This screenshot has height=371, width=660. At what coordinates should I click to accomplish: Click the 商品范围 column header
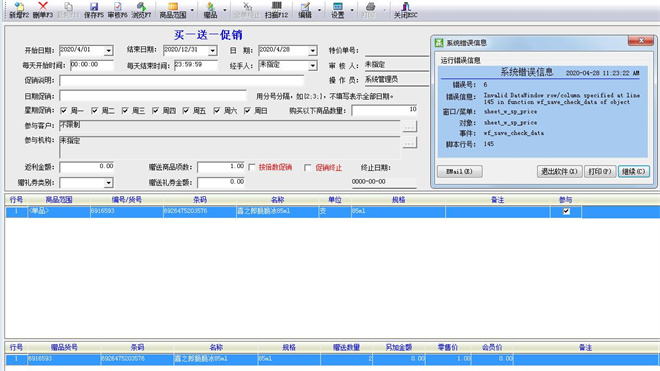coord(59,200)
